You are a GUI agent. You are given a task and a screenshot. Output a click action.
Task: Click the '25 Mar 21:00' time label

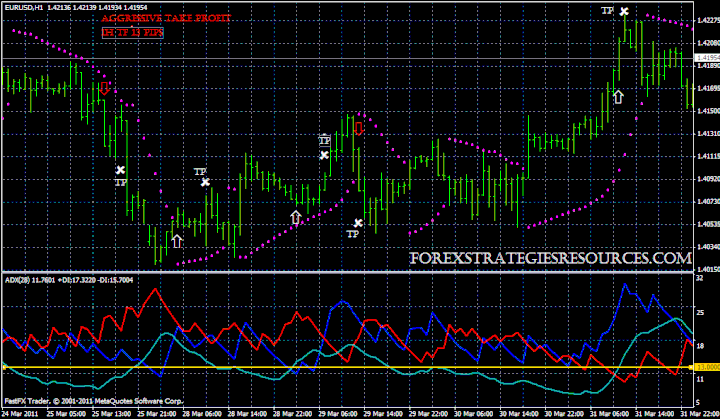coord(156,414)
